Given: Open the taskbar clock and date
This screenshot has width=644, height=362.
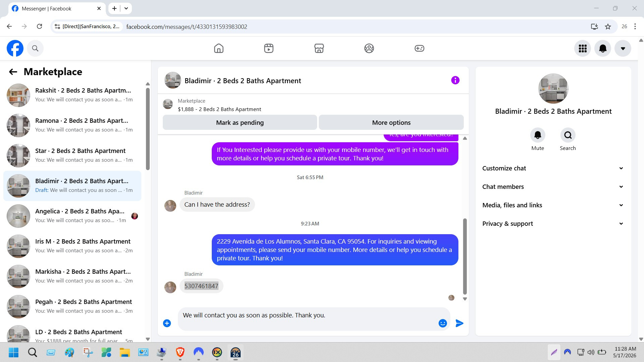Looking at the screenshot, I should (x=625, y=352).
